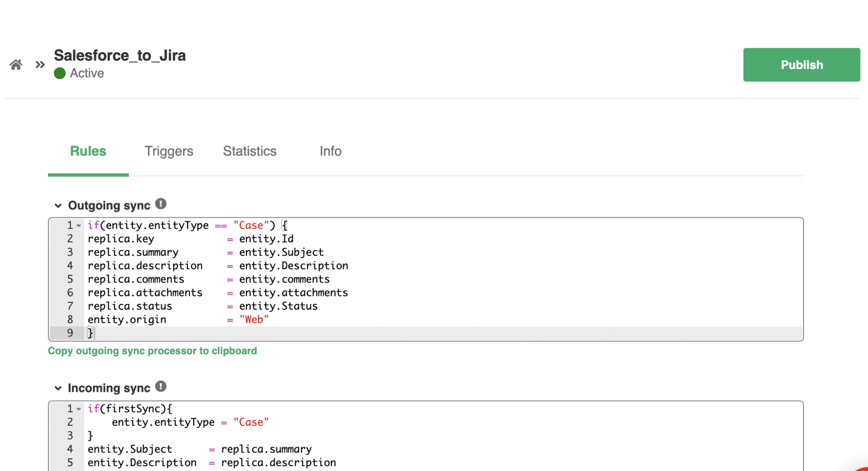Collapse the Incoming sync section

58,388
